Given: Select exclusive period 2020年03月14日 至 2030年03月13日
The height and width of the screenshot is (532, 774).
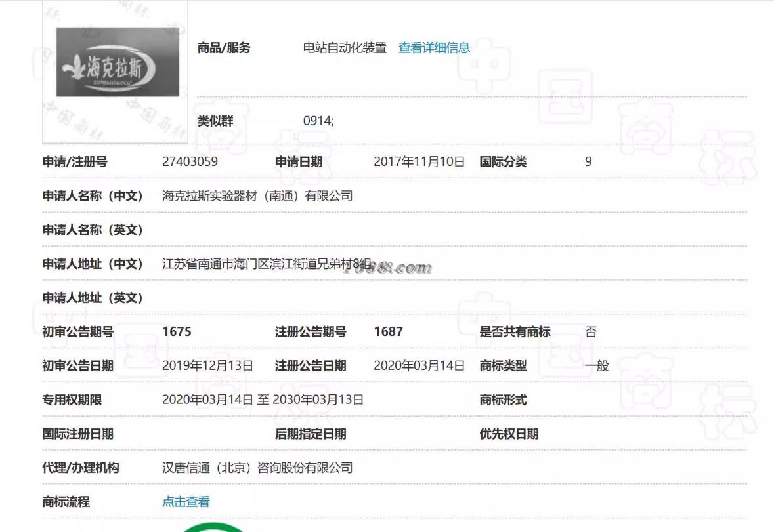Looking at the screenshot, I should tap(263, 400).
